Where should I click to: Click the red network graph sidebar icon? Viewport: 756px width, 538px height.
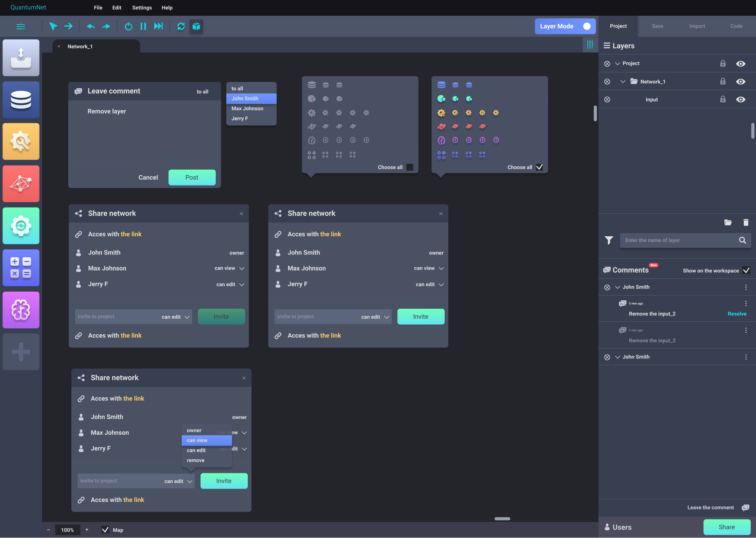[x=21, y=184]
